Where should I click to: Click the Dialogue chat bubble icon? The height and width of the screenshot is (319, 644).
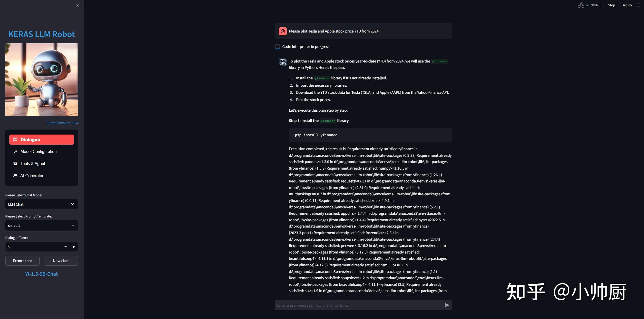pyautogui.click(x=15, y=140)
